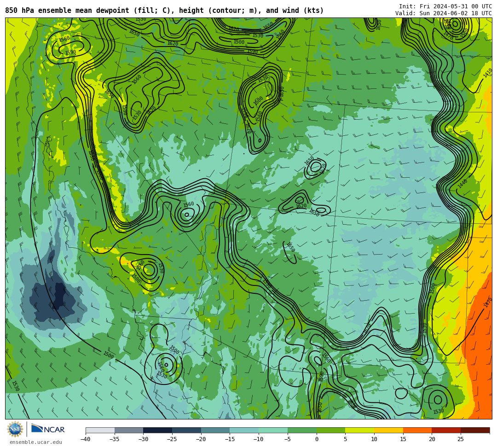Viewport: 497px width, 448px height.
Task: Click the Valid time 'Sun 2024-06-02 18 UTC'
Action: click(x=456, y=13)
